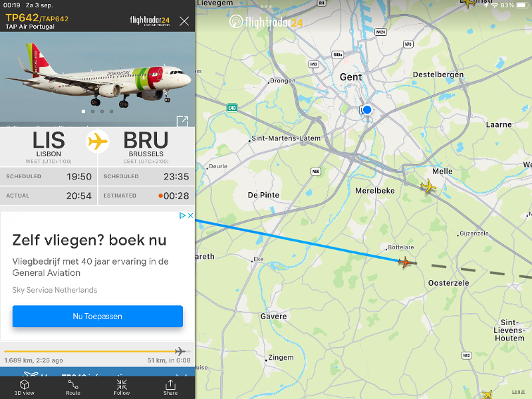Open the Legal link on the map
The width and height of the screenshot is (532, 399).
pos(518,392)
